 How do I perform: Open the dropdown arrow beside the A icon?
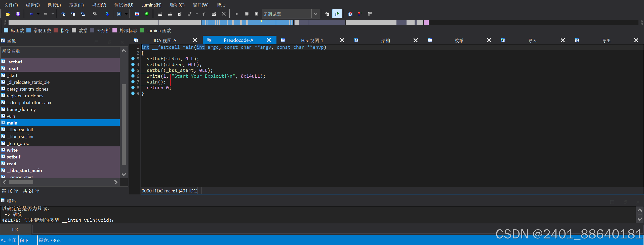126,14
